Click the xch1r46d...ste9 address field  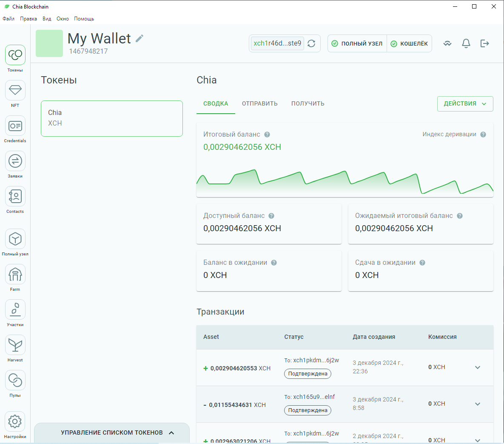click(277, 43)
